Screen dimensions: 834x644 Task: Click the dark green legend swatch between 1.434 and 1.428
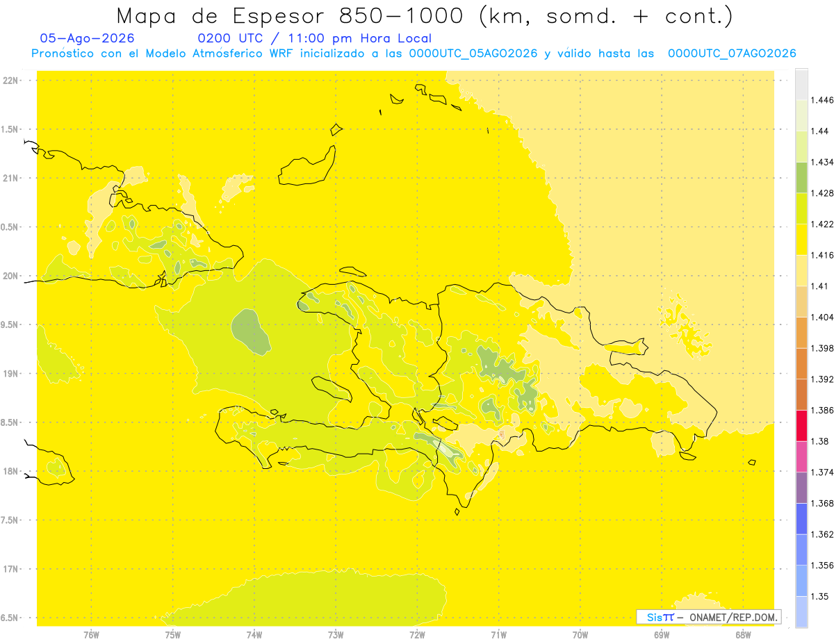point(801,177)
